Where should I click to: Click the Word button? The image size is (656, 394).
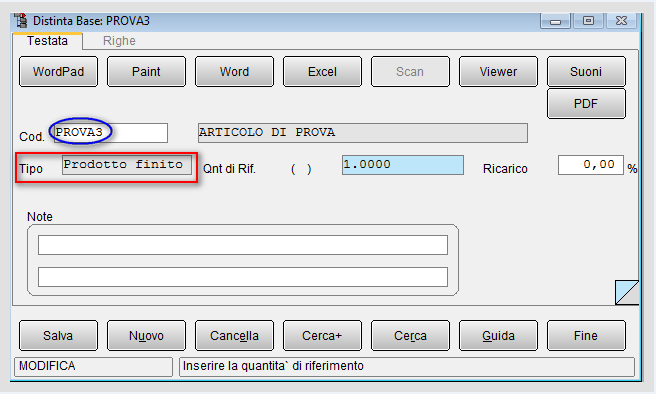[234, 72]
